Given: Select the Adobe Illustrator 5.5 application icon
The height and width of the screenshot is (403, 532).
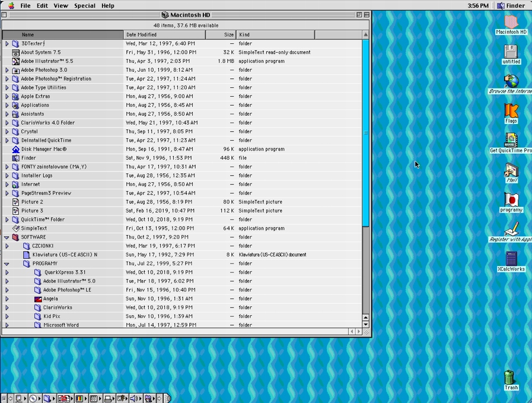Looking at the screenshot, I should 15,61.
